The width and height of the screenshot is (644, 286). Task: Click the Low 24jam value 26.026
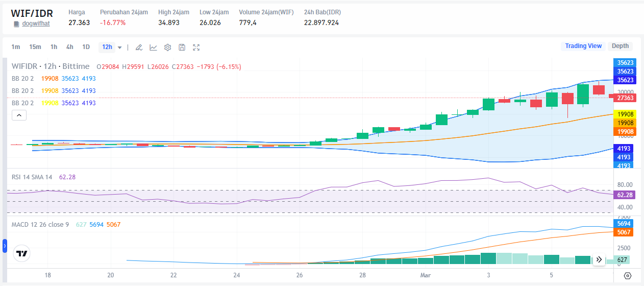(210, 22)
